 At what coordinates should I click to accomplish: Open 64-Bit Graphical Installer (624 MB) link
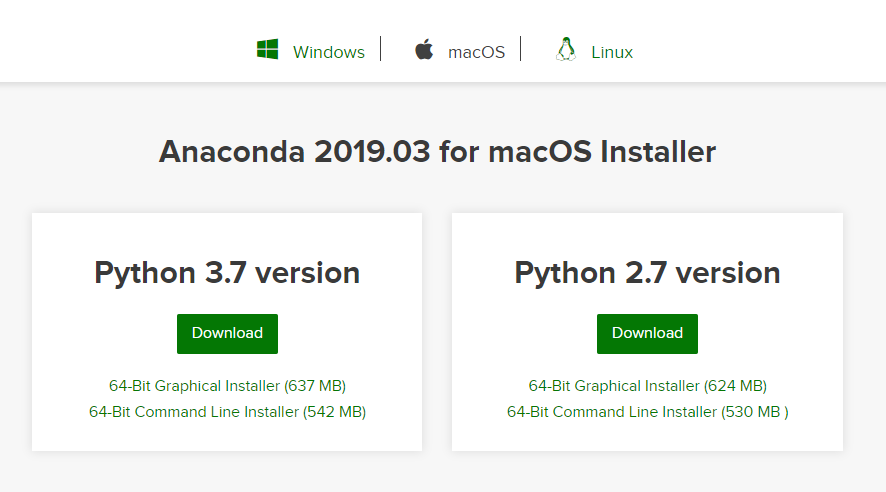648,386
